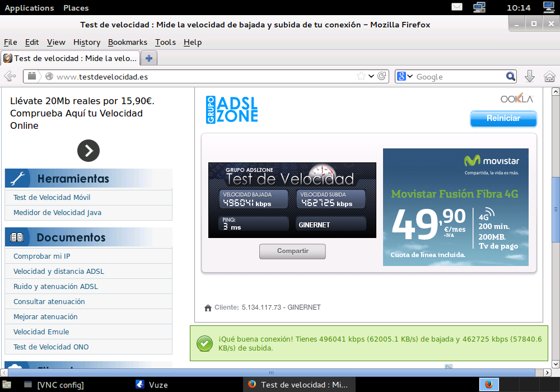Viewport: 560px width, 392px height.
Task: Click the 10:14 clock
Action: (519, 8)
